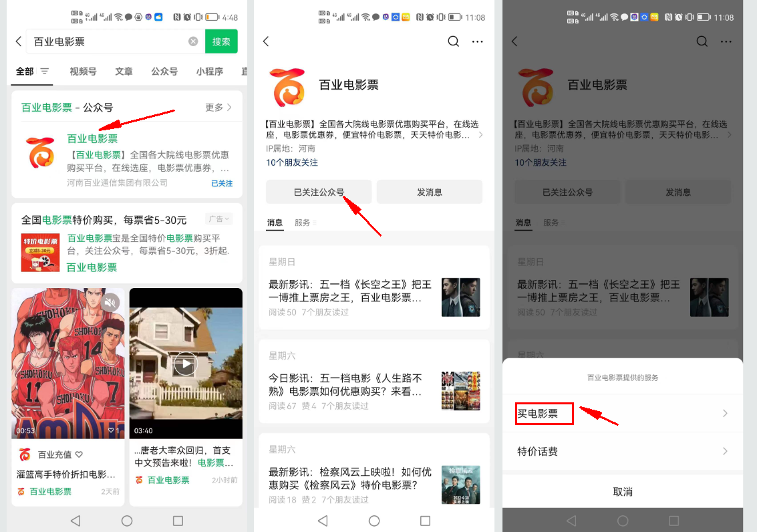Play the 03:40 house video
This screenshot has height=532, width=757.
pos(185,364)
